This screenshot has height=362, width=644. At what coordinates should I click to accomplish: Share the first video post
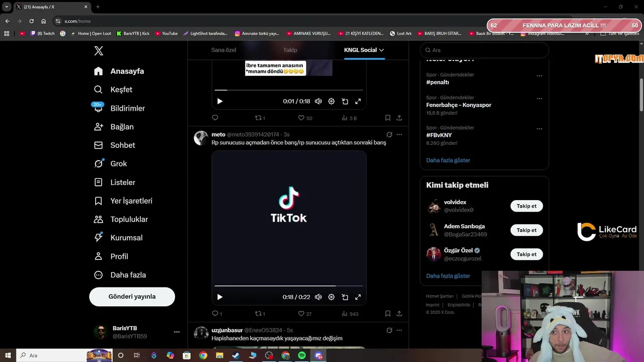point(399,118)
